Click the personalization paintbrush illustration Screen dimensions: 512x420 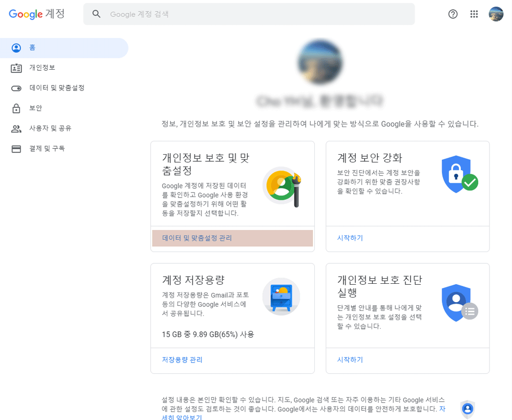(x=282, y=186)
